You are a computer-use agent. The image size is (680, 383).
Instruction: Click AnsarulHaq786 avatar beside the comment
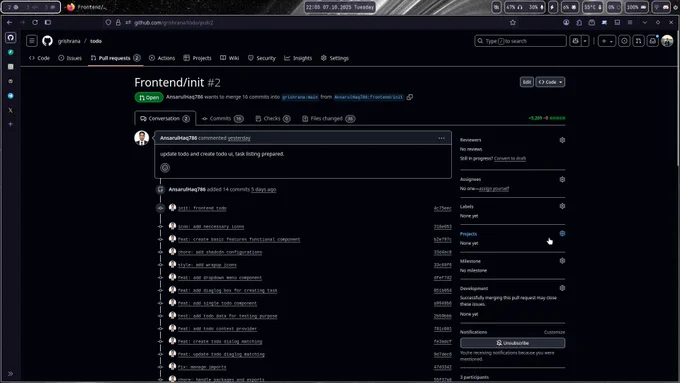pyautogui.click(x=141, y=138)
